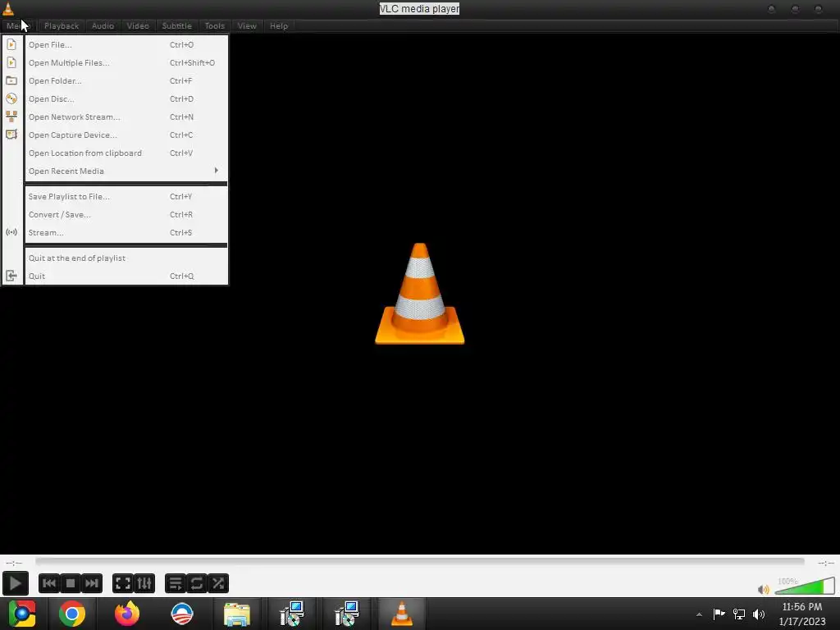Open system volume tray icon

click(759, 614)
